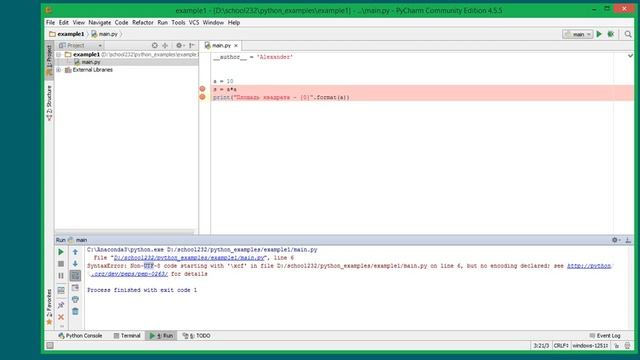
Task: Collapse the example1 project tree node
Action: 59,54
